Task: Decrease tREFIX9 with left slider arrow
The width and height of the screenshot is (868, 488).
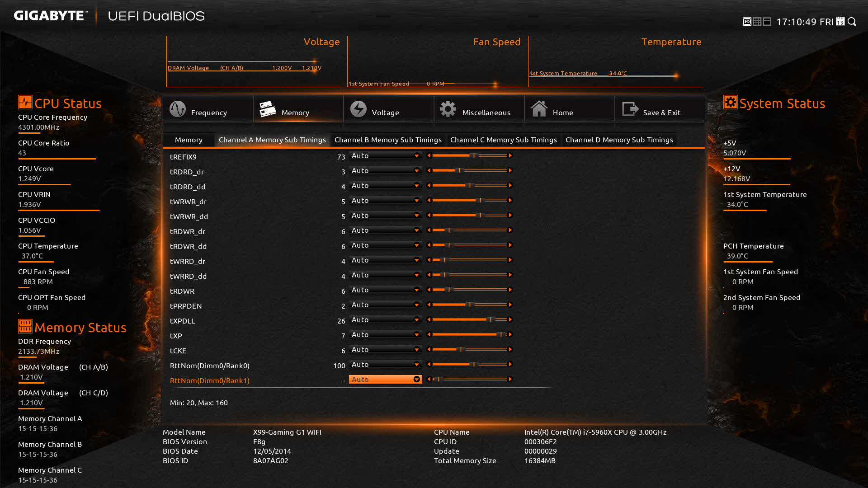Action: tap(429, 155)
